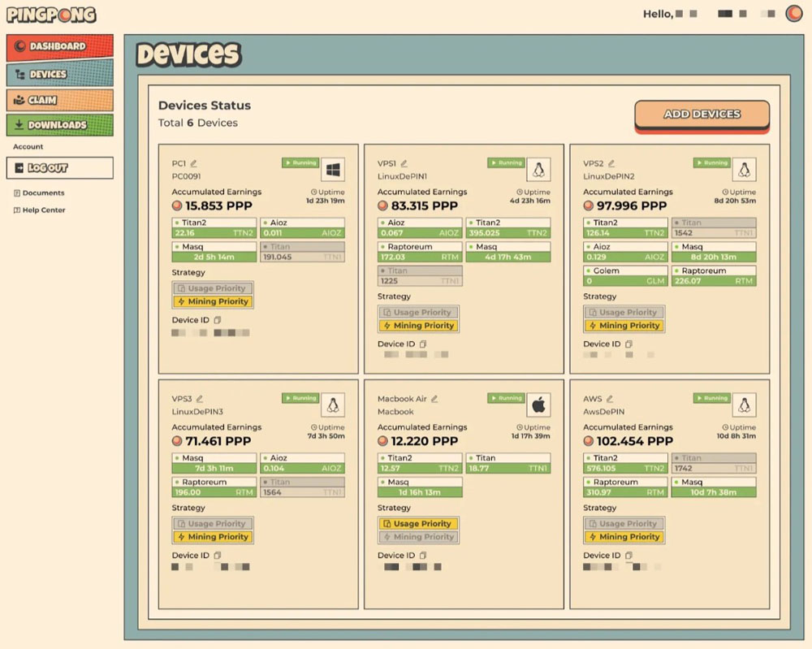
Task: Go to the Claim page
Action: [59, 100]
